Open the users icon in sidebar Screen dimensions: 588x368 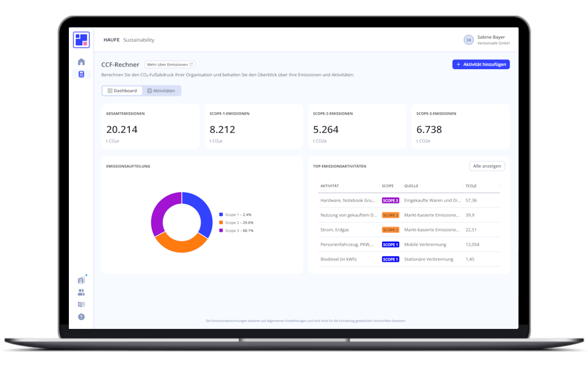81,292
